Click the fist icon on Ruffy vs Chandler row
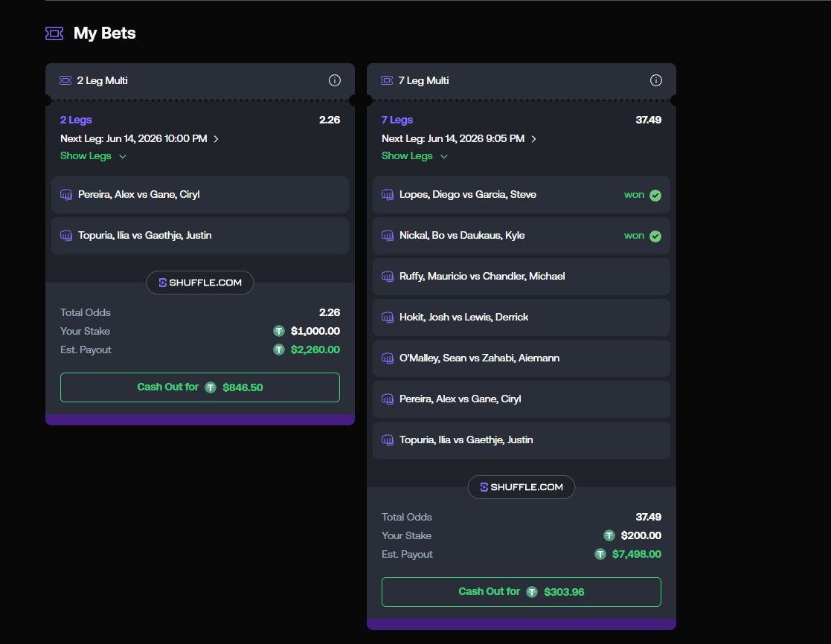This screenshot has width=831, height=644. tap(388, 276)
